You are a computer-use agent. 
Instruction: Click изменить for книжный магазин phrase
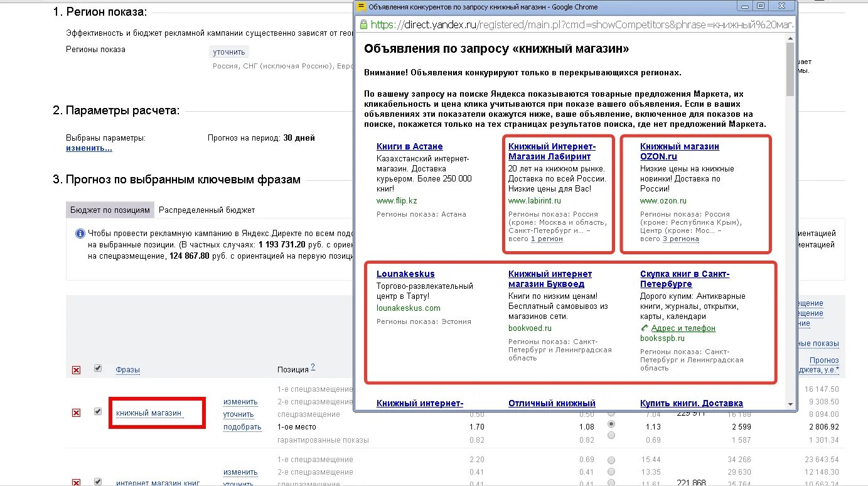coord(240,402)
